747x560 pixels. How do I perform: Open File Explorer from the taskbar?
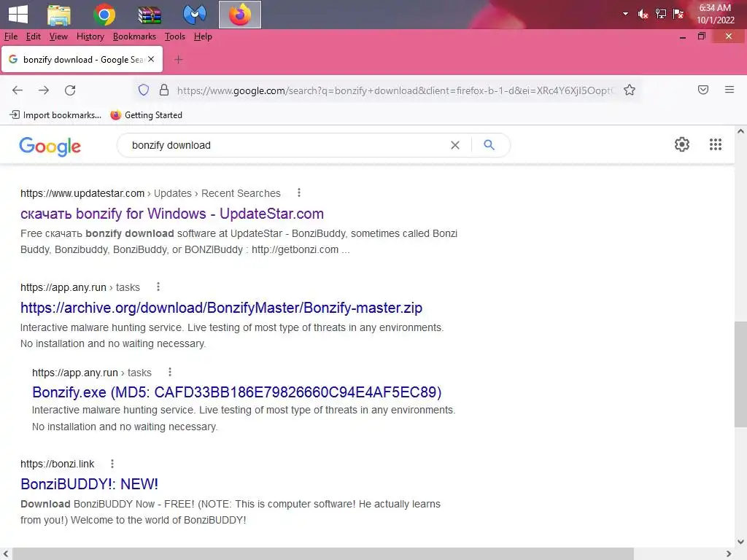(59, 15)
